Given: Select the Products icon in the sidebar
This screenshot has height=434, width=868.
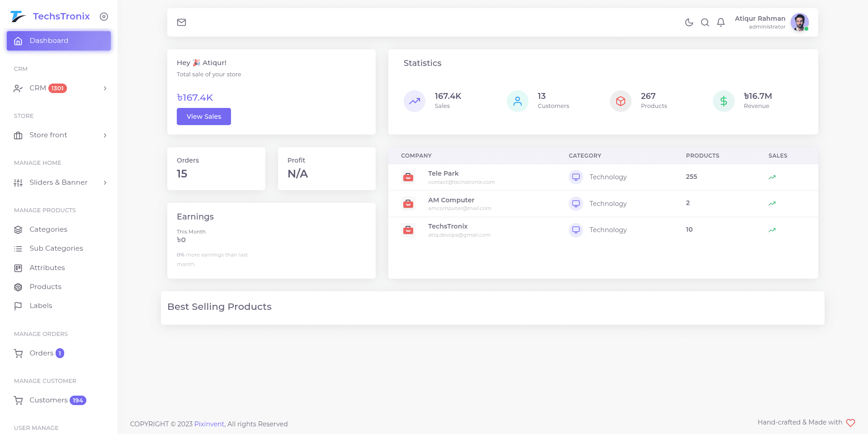Looking at the screenshot, I should [18, 287].
